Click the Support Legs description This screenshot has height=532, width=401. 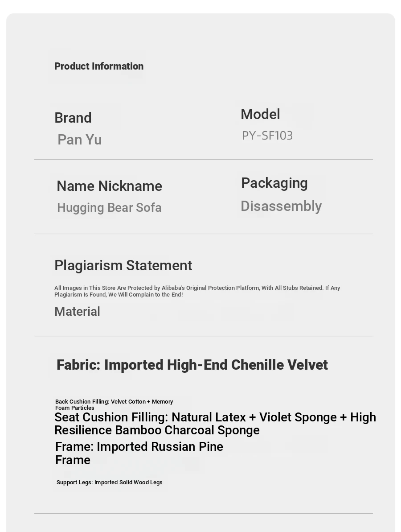pos(109,483)
